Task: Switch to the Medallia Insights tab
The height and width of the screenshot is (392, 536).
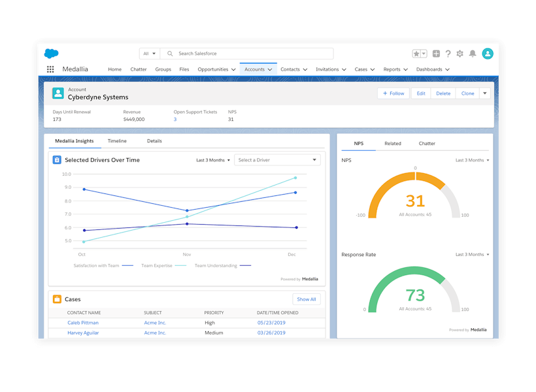Action: click(74, 141)
